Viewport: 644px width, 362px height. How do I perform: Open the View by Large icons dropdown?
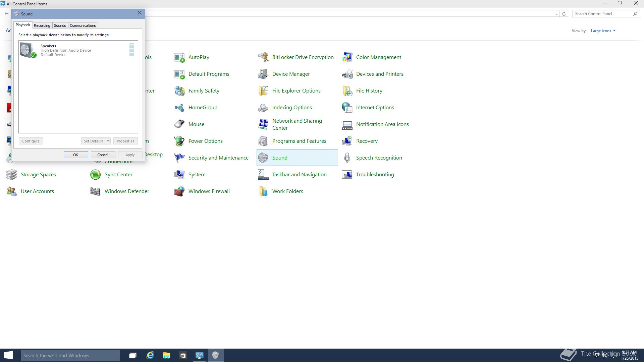click(x=603, y=31)
